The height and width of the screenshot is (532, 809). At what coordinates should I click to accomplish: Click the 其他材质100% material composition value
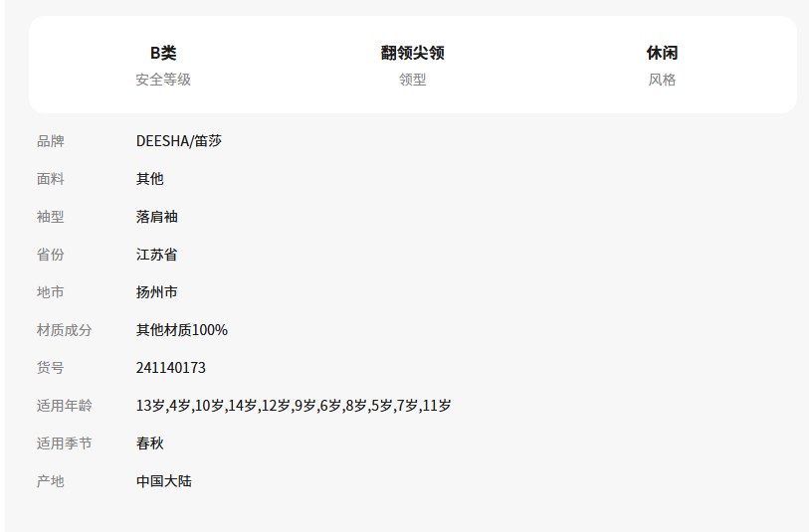tap(182, 330)
